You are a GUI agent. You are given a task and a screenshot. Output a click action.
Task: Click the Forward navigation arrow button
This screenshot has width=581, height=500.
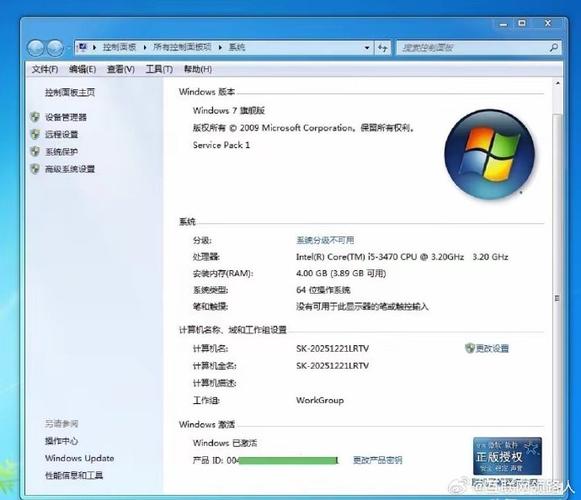55,48
